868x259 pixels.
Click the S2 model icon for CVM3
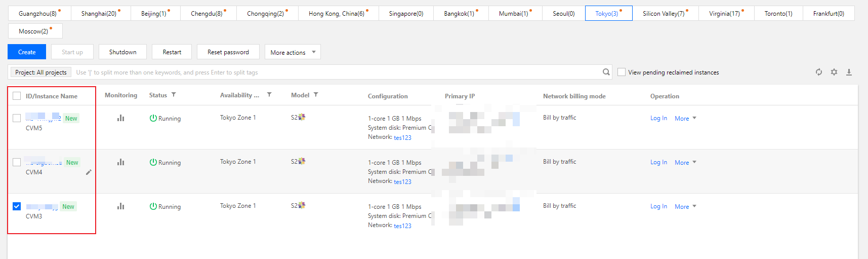coord(302,205)
